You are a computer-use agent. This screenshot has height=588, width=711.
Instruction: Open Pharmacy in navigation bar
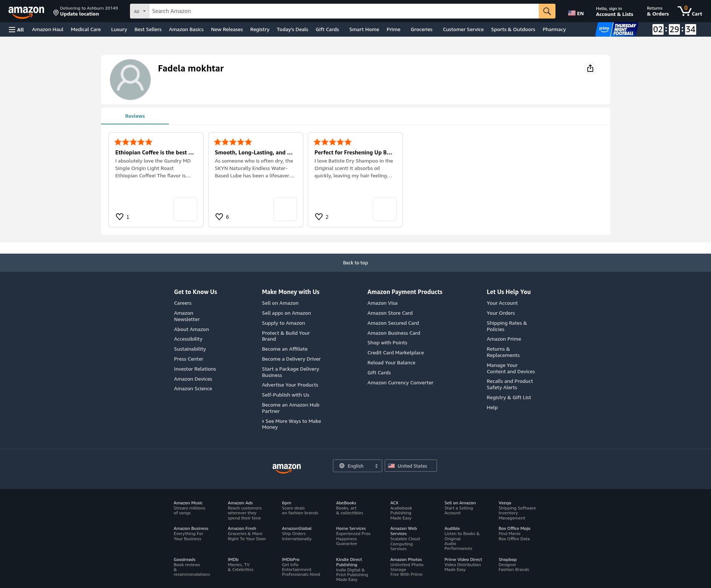(554, 29)
